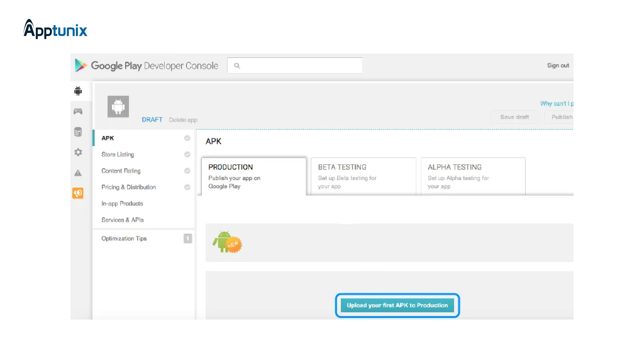This screenshot has width=644, height=340.
Task: Open Game services controller icon
Action: 78,111
